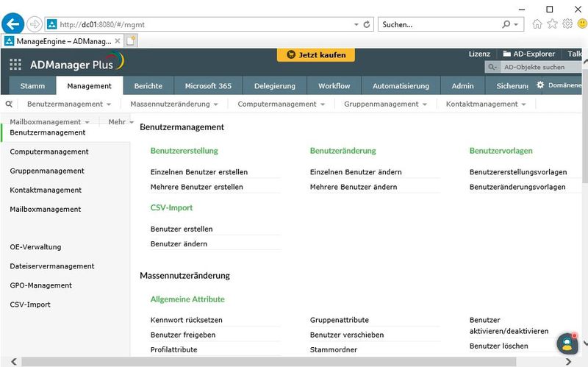Open Domäneneinstellungen gear icon

pyautogui.click(x=540, y=85)
